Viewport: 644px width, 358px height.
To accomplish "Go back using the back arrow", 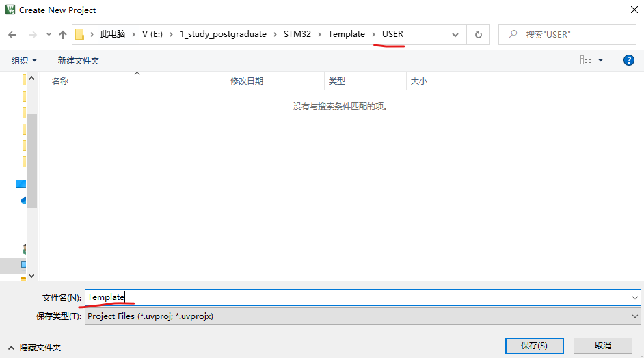I will coord(12,35).
